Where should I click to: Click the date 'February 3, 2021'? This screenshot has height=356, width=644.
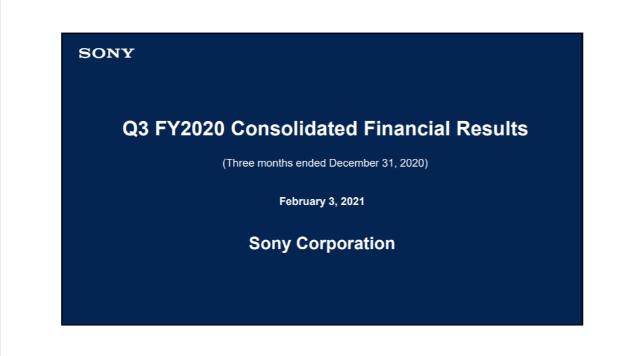[x=321, y=202]
